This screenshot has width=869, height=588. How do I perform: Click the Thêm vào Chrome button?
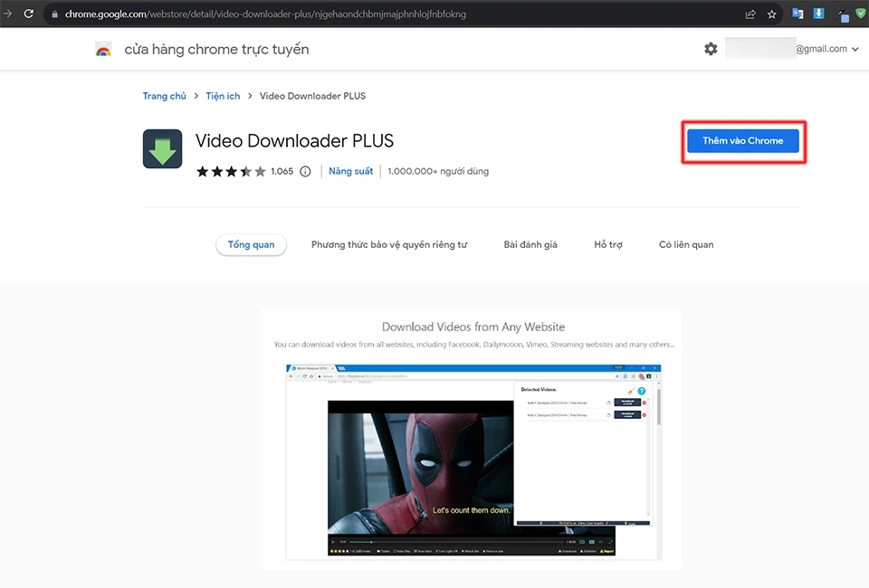point(742,141)
